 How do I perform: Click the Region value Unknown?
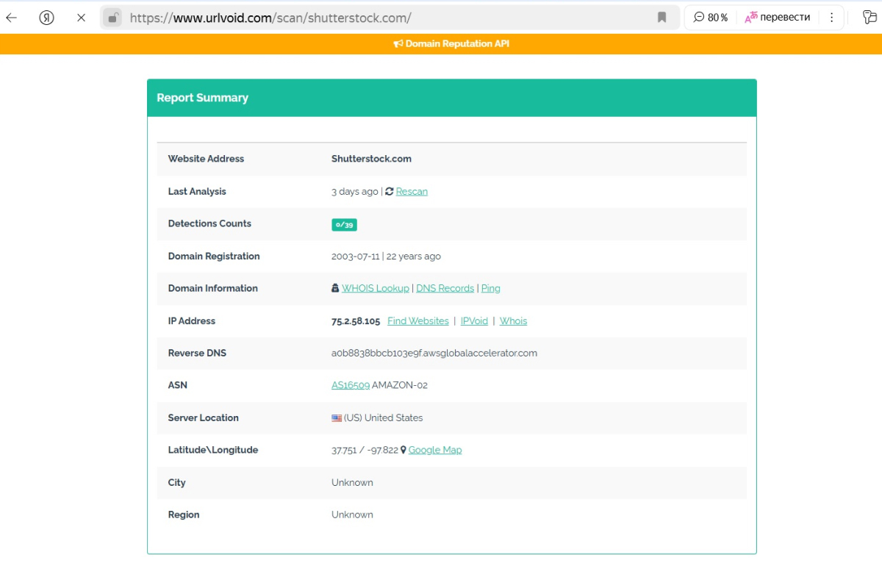coord(352,515)
